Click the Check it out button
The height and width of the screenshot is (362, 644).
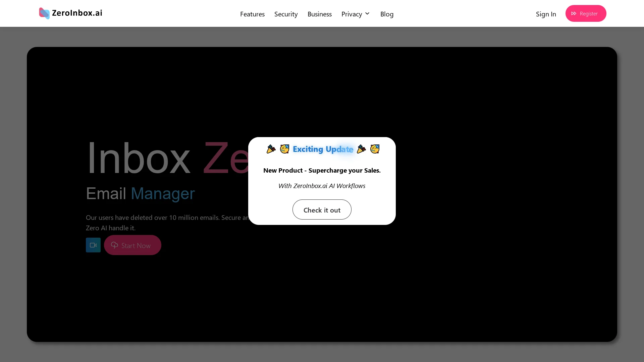[322, 209]
